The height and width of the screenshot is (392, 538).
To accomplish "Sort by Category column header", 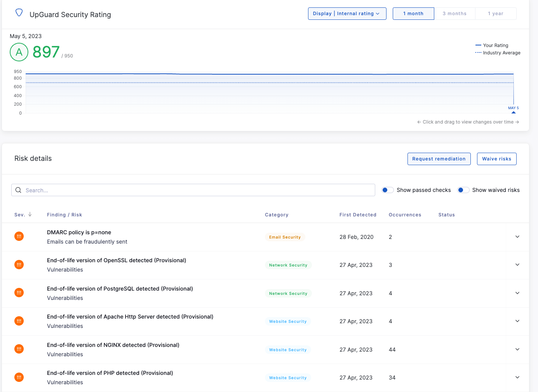I will tap(277, 215).
